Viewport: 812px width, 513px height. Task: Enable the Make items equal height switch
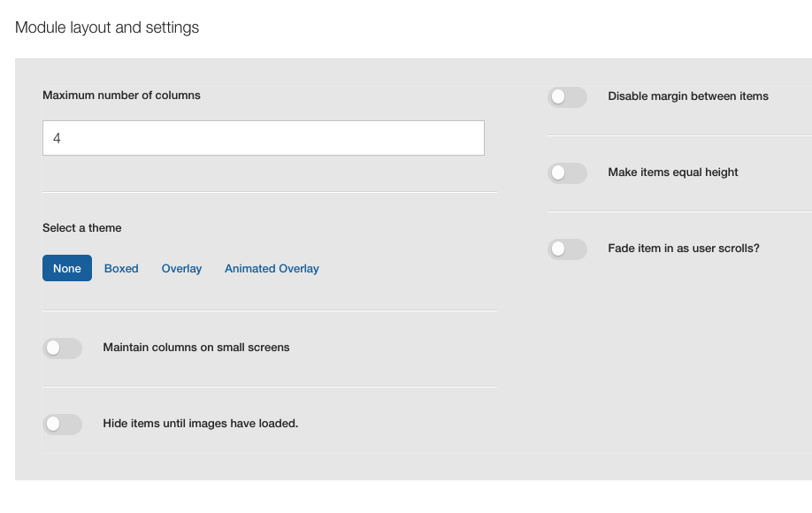pyautogui.click(x=567, y=172)
